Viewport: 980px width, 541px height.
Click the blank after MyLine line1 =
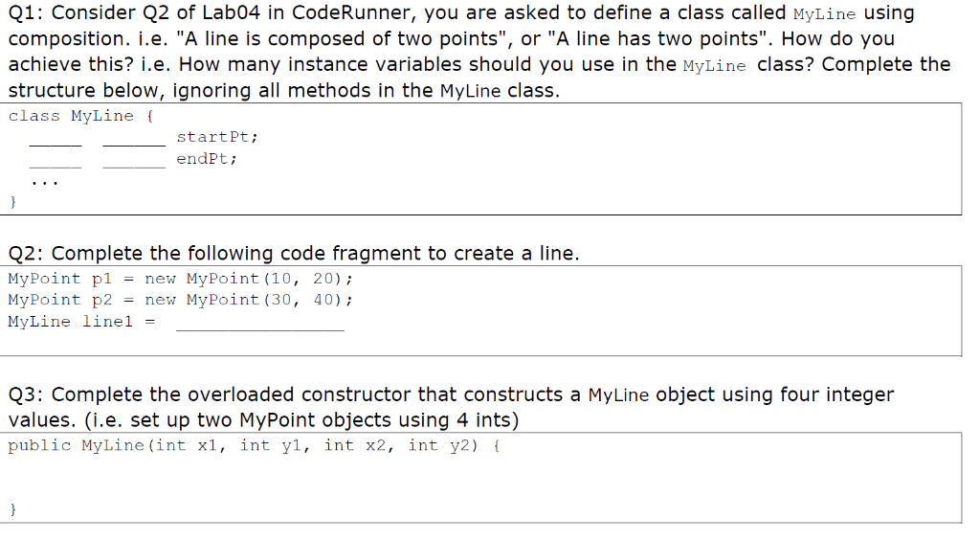pyautogui.click(x=260, y=327)
